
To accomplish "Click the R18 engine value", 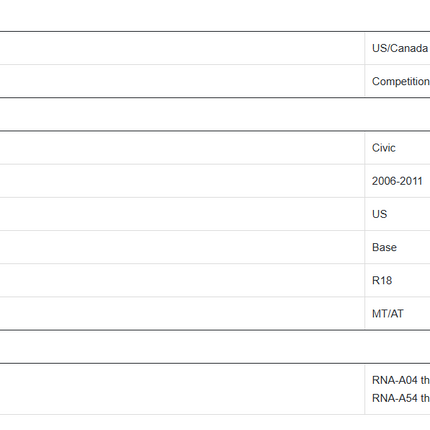I will pos(382,280).
